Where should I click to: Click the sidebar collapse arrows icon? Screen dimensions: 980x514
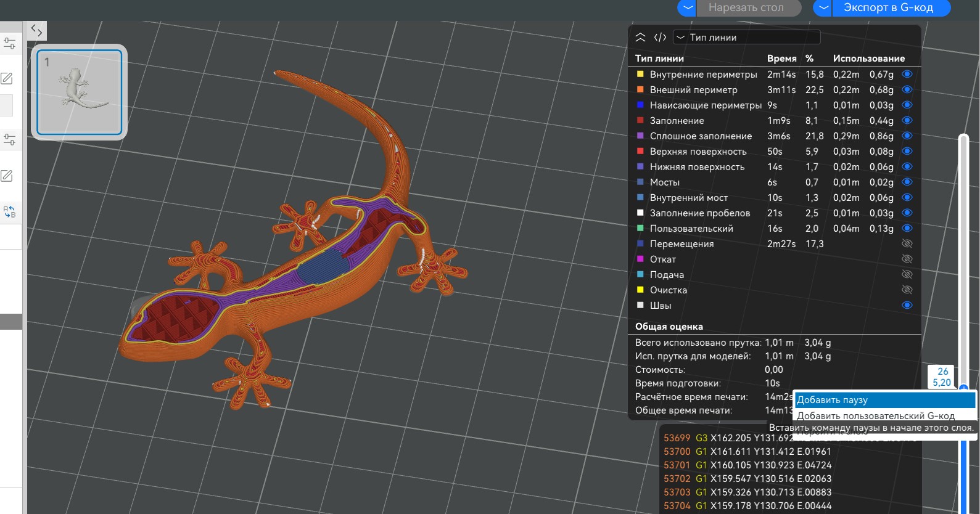pyautogui.click(x=36, y=30)
